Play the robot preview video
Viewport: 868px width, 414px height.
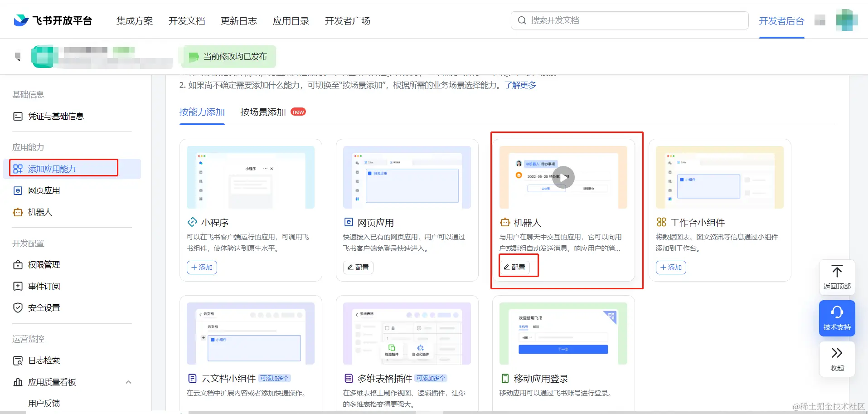[563, 177]
